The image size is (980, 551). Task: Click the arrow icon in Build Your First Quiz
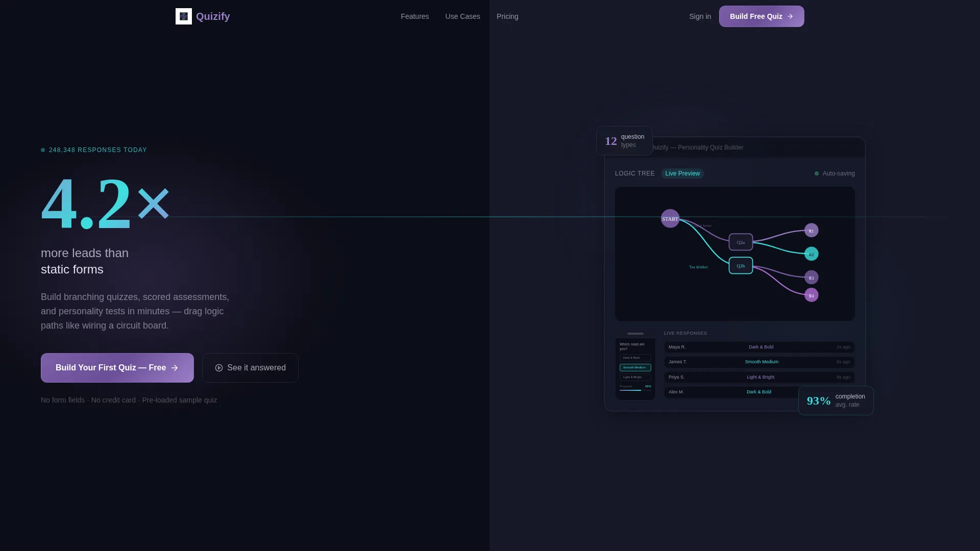(x=175, y=368)
